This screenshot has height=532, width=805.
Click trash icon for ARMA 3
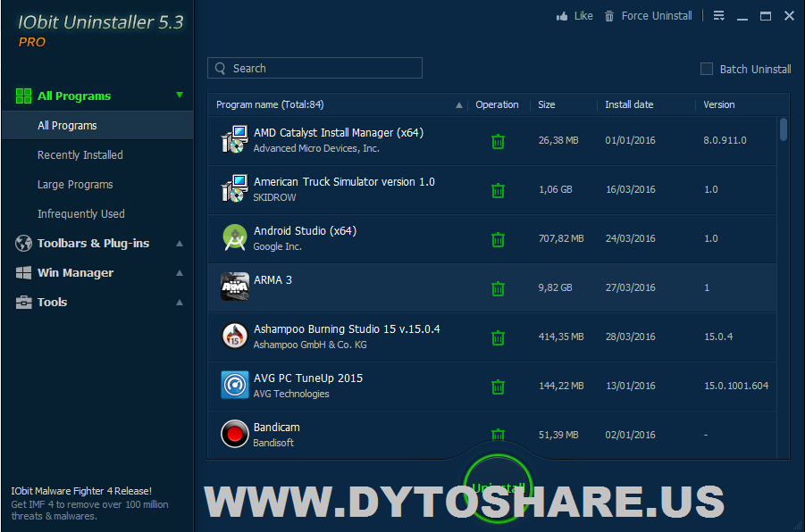[x=498, y=288]
